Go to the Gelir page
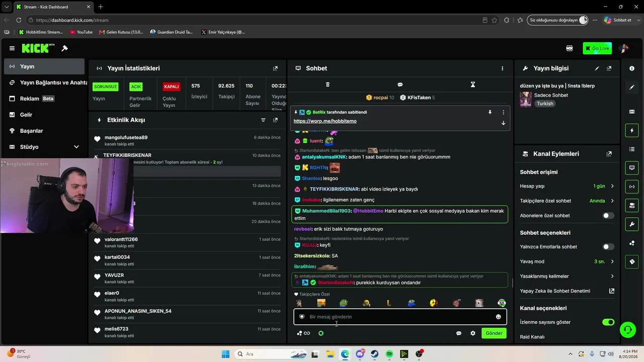This screenshot has width=644, height=362. pyautogui.click(x=44, y=115)
